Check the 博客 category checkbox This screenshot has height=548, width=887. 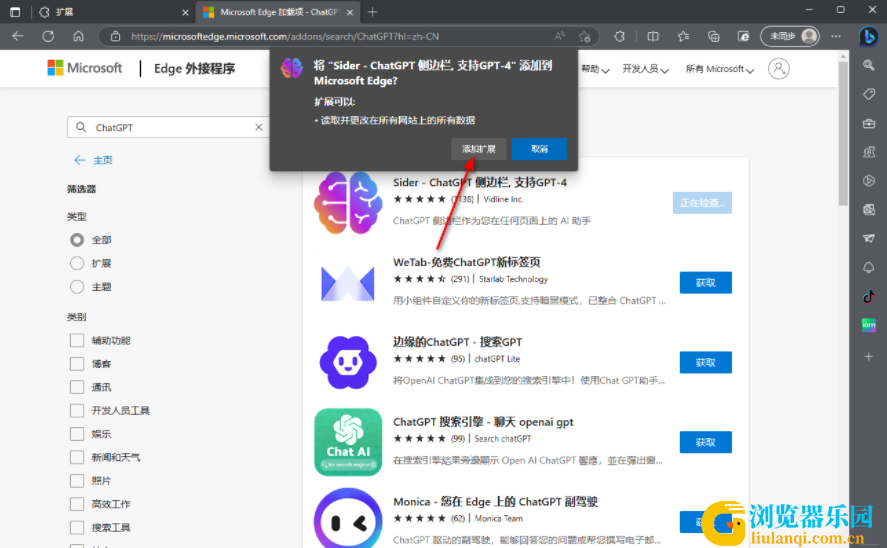pyautogui.click(x=77, y=364)
